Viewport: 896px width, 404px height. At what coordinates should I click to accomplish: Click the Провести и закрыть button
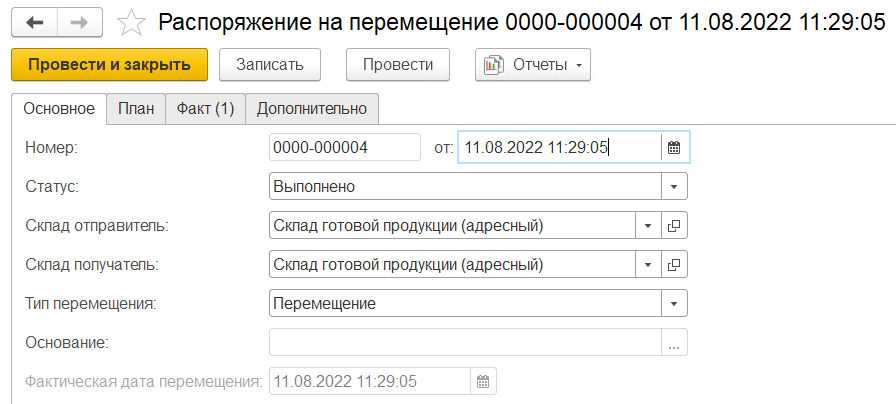point(109,64)
